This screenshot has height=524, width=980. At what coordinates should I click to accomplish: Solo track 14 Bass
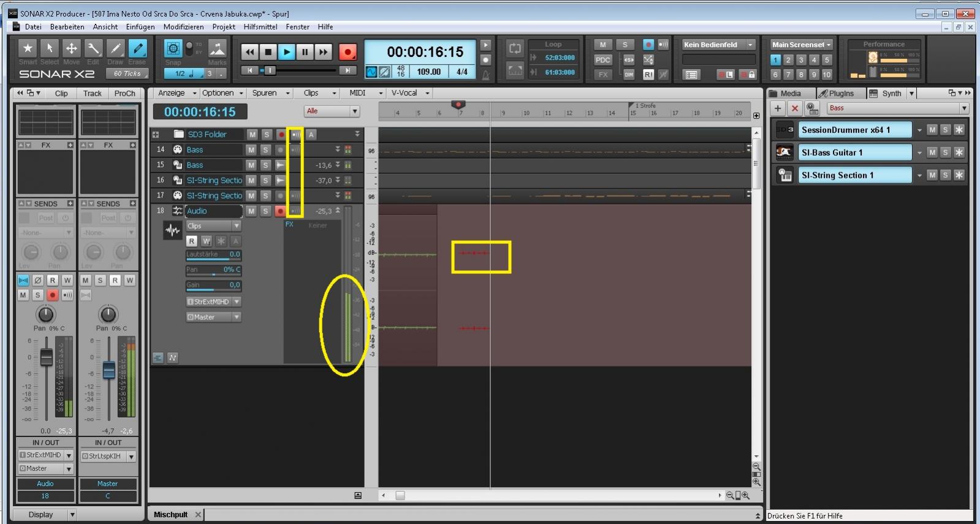click(265, 150)
